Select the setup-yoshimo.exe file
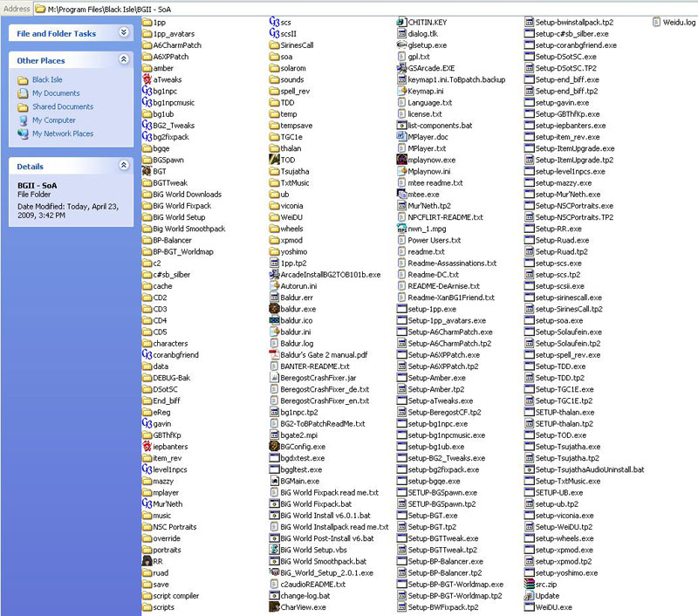The image size is (698, 616). point(561,572)
